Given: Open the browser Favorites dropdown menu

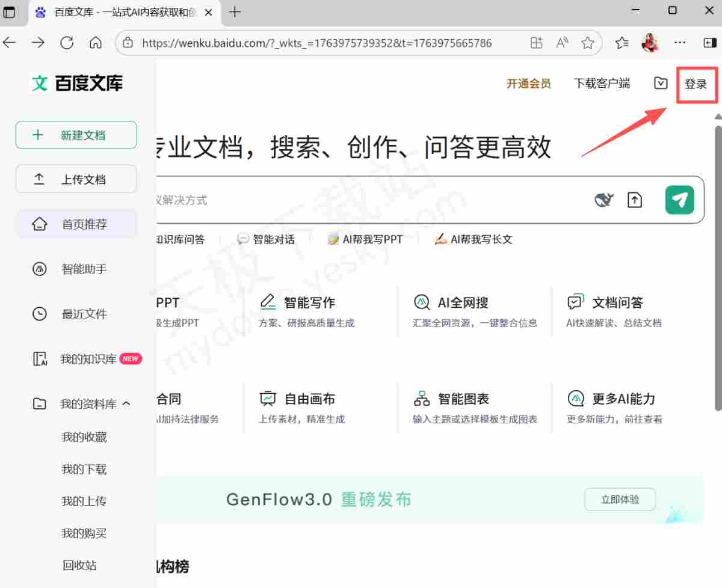Looking at the screenshot, I should [622, 43].
